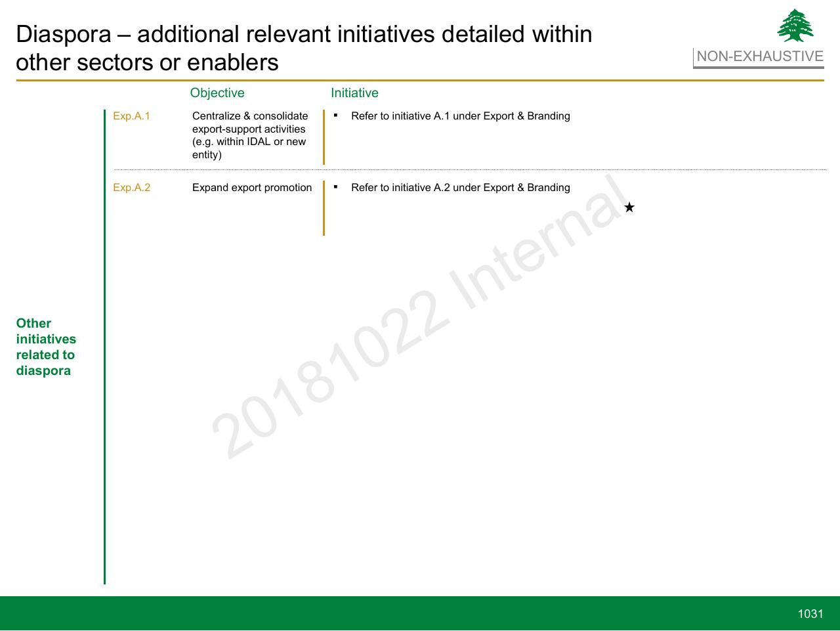Click the gold divider beside Exp.A.1 row
Viewport: 840px width, 631px height.
pos(324,137)
